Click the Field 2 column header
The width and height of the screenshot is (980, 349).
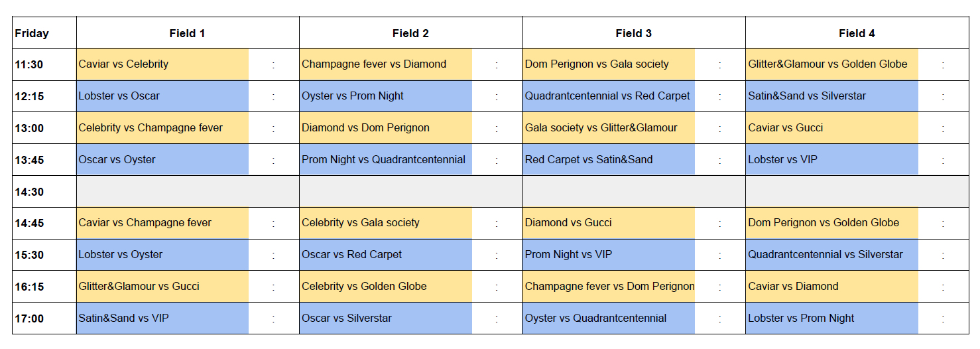click(410, 33)
